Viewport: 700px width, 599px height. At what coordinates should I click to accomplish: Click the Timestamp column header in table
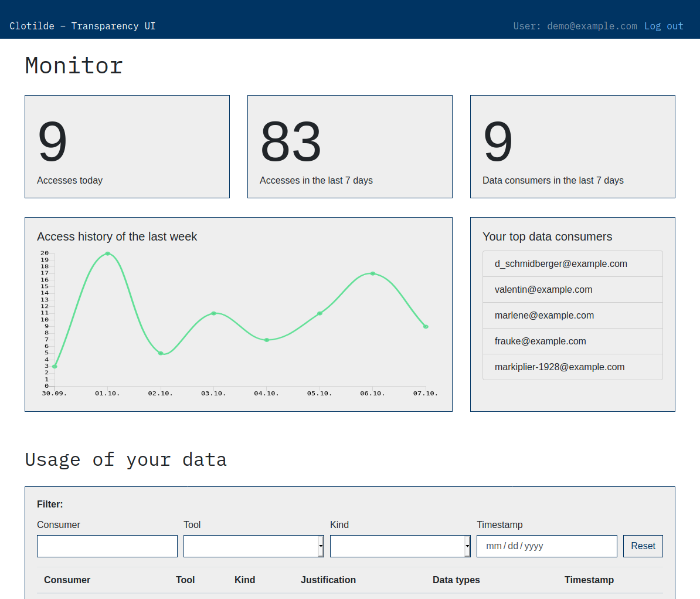(589, 580)
